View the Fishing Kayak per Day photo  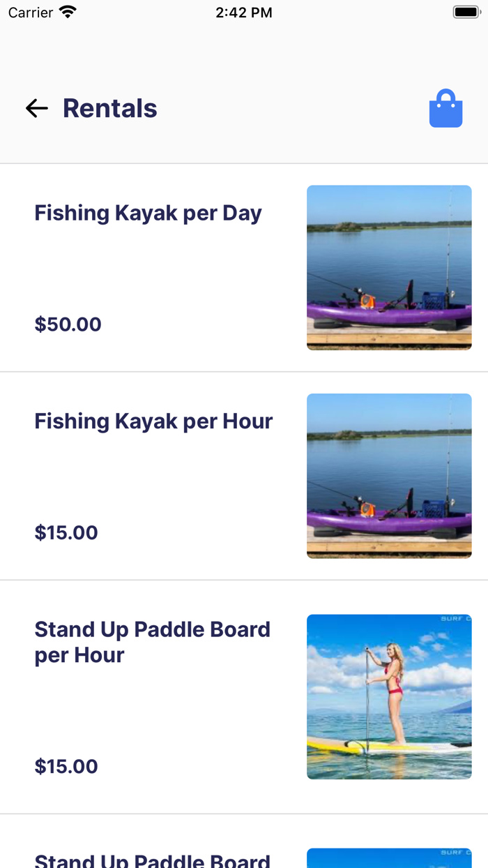pos(389,267)
